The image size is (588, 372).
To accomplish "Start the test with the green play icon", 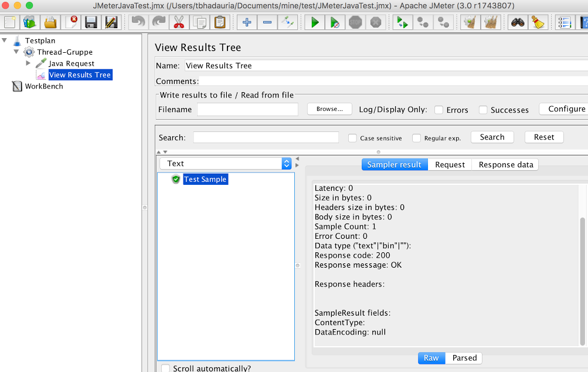I will click(315, 22).
